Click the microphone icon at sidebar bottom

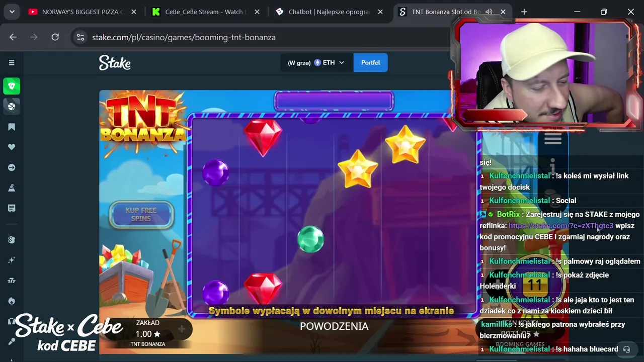pyautogui.click(x=12, y=341)
